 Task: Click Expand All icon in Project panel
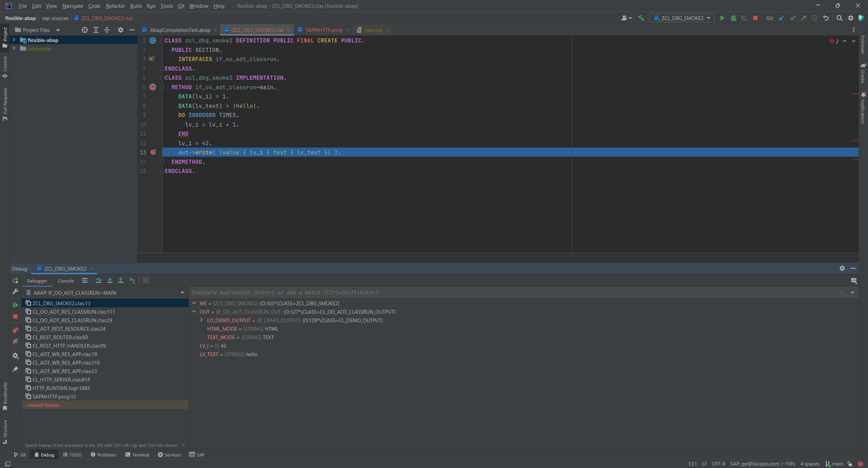[96, 30]
